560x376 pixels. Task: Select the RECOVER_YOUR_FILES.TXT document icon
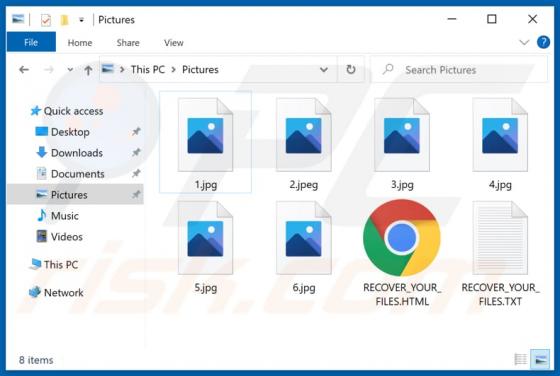500,237
